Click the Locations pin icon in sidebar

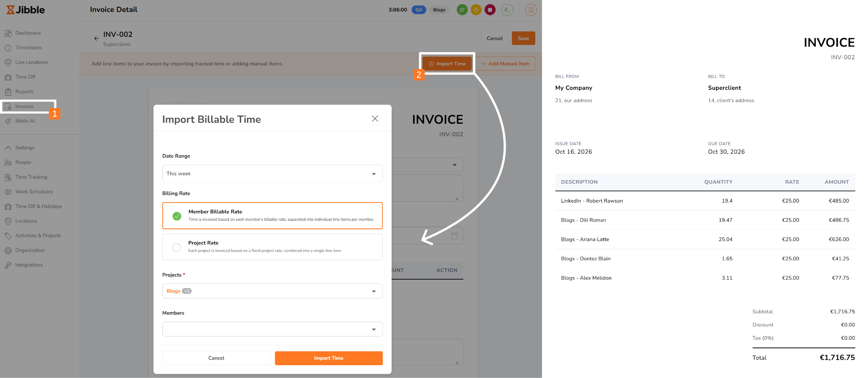[x=8, y=221]
